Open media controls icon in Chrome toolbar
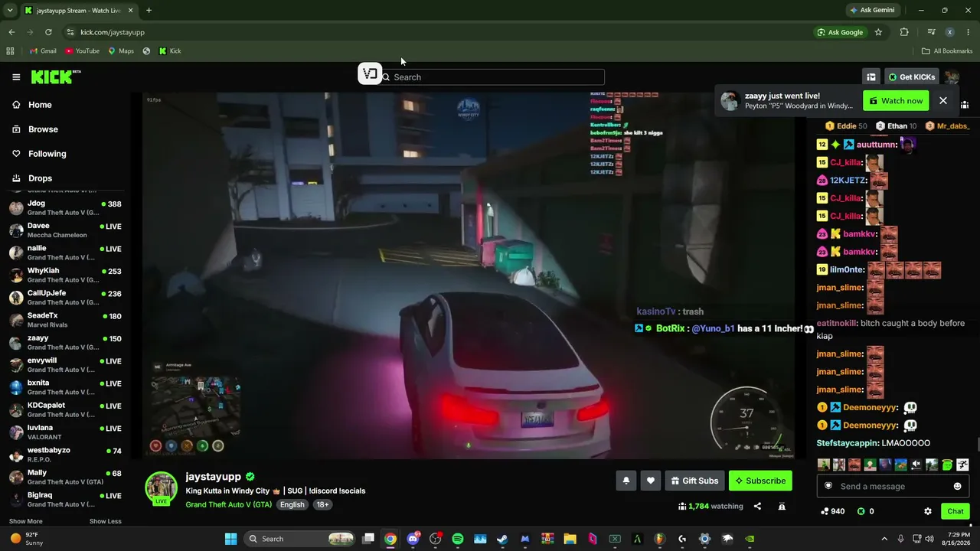 click(x=931, y=32)
